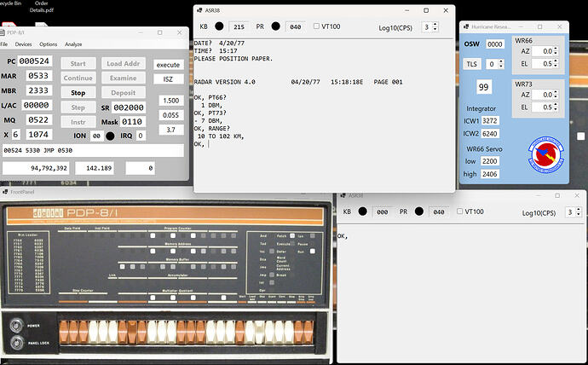Click the Hurricane Hunters squadron emblem
Screen dimensions: 588x365
(546, 154)
